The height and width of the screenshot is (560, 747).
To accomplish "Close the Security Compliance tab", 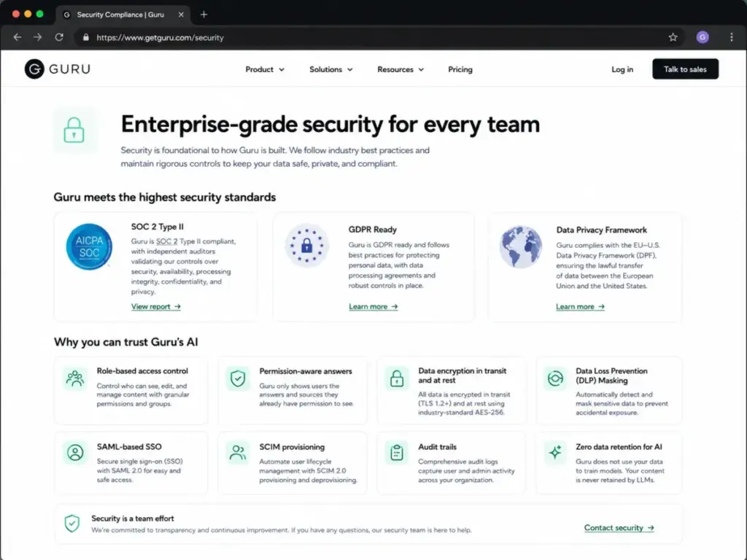I will 181,15.
